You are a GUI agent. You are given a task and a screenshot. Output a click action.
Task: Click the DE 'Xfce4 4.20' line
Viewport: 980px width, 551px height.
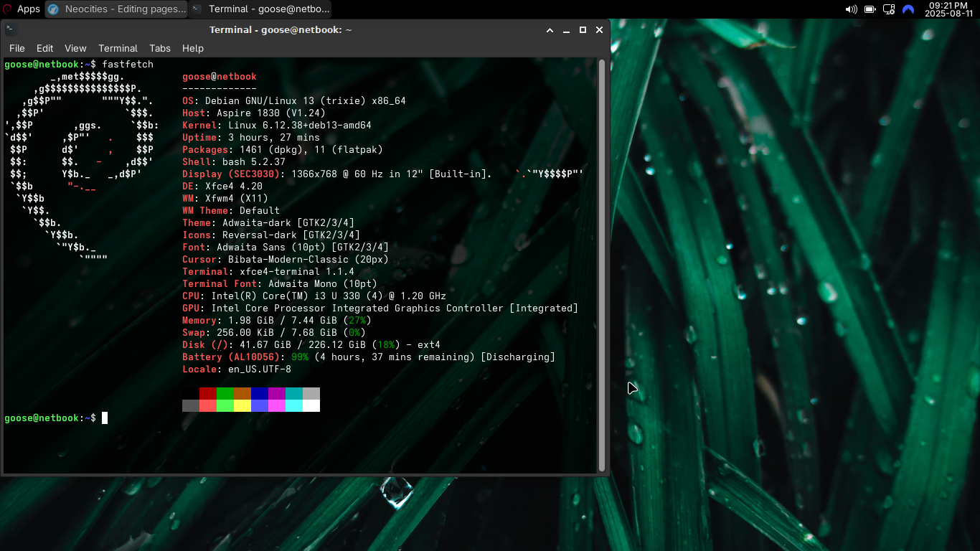coord(222,187)
